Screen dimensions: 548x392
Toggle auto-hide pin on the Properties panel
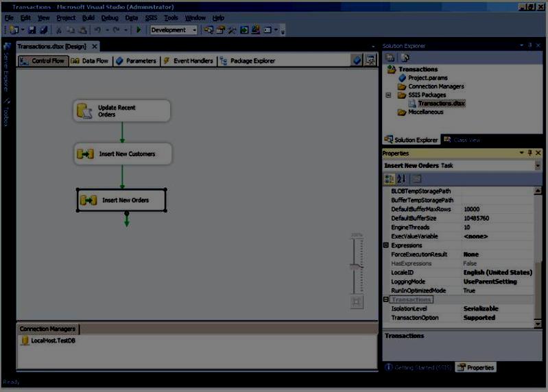(x=530, y=153)
